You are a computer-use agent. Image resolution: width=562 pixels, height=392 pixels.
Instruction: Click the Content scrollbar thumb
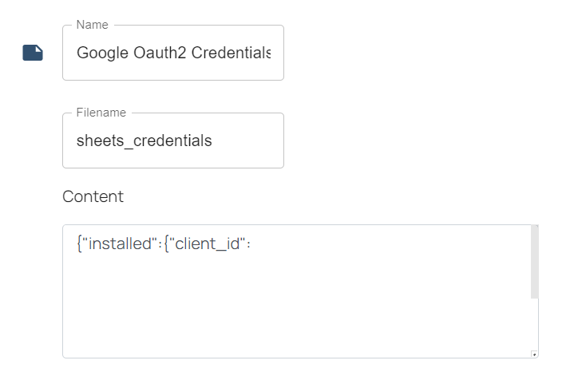[534, 262]
